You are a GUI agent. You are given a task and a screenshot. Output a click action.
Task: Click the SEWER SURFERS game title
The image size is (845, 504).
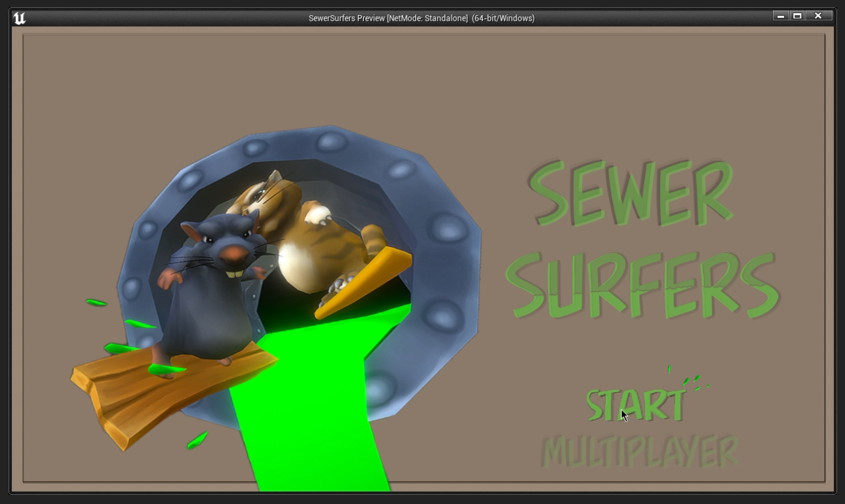click(x=642, y=240)
